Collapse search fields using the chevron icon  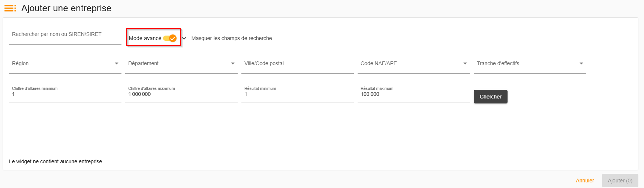[x=184, y=38]
